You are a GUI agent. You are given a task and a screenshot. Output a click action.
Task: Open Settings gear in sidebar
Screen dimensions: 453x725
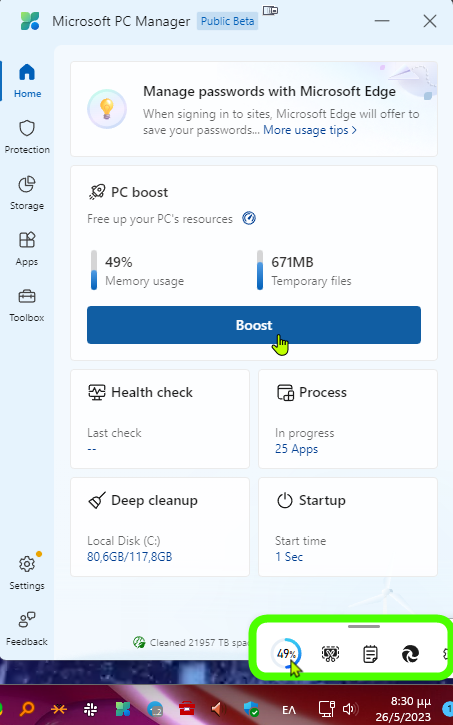(27, 572)
